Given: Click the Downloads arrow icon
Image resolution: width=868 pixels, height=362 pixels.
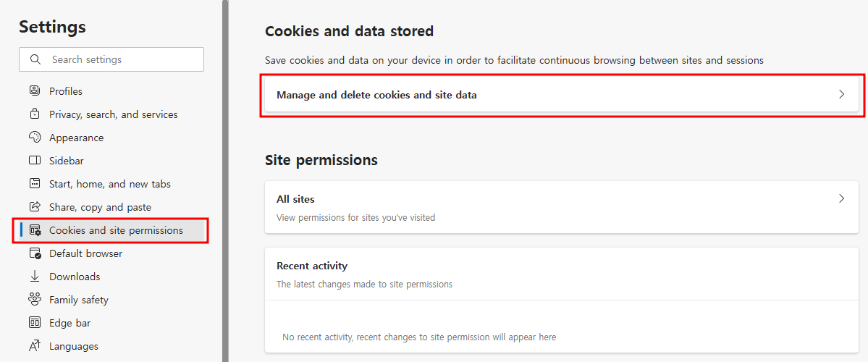Looking at the screenshot, I should pos(35,276).
